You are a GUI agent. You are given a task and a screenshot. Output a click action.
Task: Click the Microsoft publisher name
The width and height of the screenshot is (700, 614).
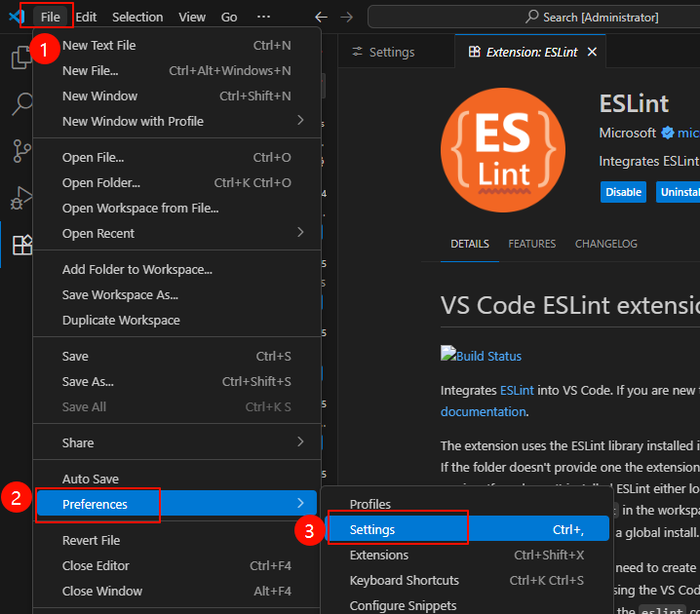point(627,133)
